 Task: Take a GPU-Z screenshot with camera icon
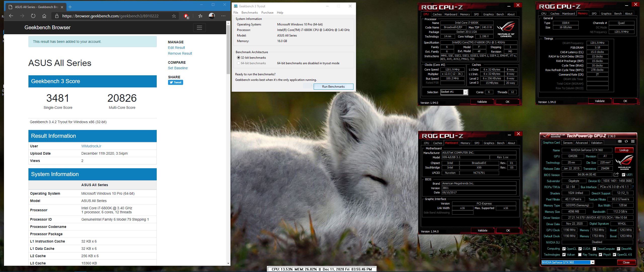click(620, 141)
